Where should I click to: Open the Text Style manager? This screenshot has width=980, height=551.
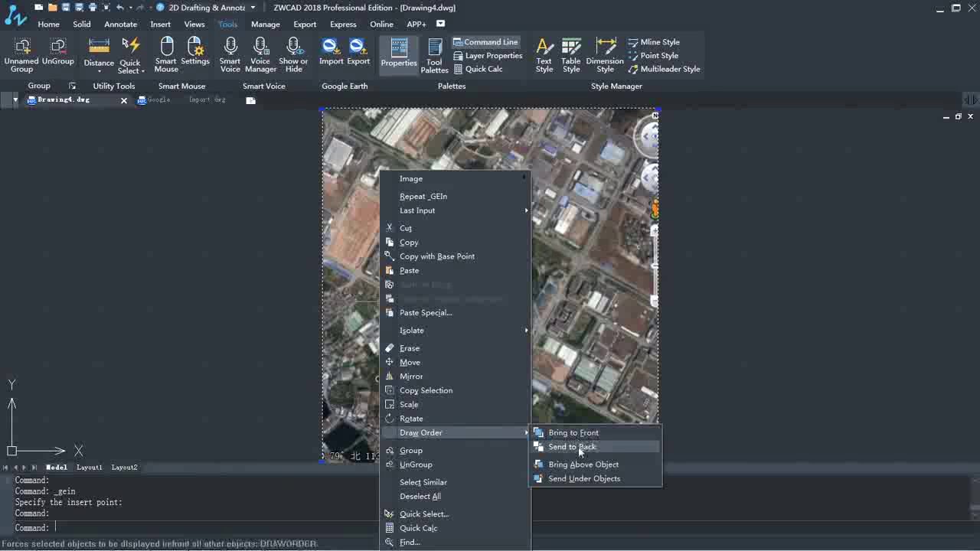pyautogui.click(x=544, y=55)
